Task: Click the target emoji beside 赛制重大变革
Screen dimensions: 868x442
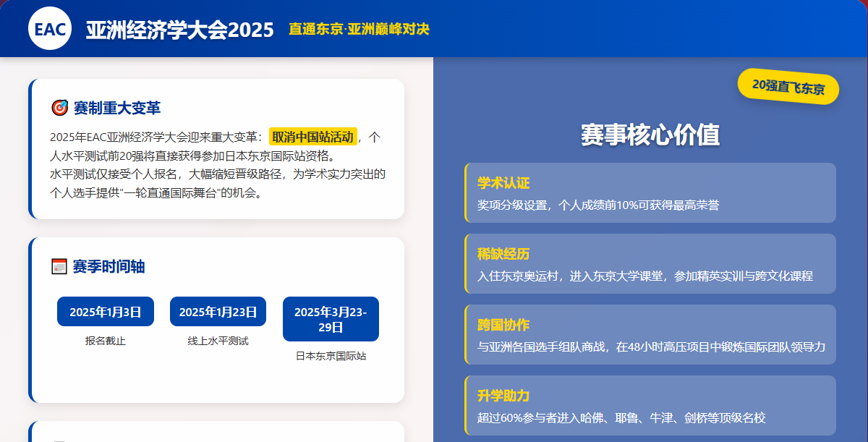Action: click(x=59, y=108)
